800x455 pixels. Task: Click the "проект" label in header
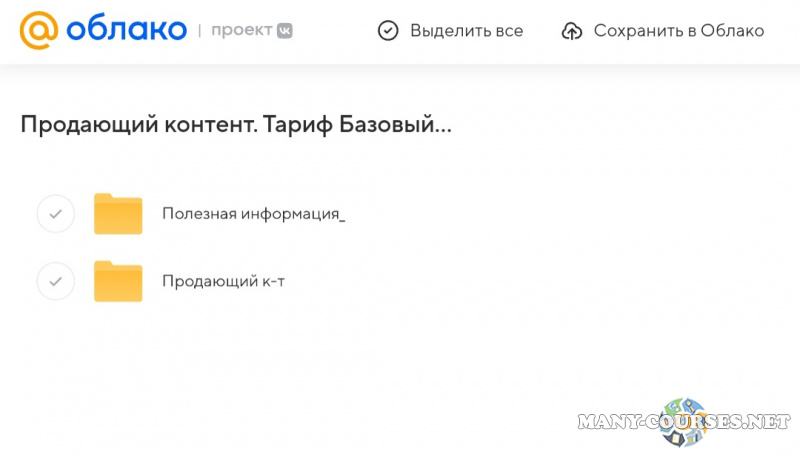[240, 31]
